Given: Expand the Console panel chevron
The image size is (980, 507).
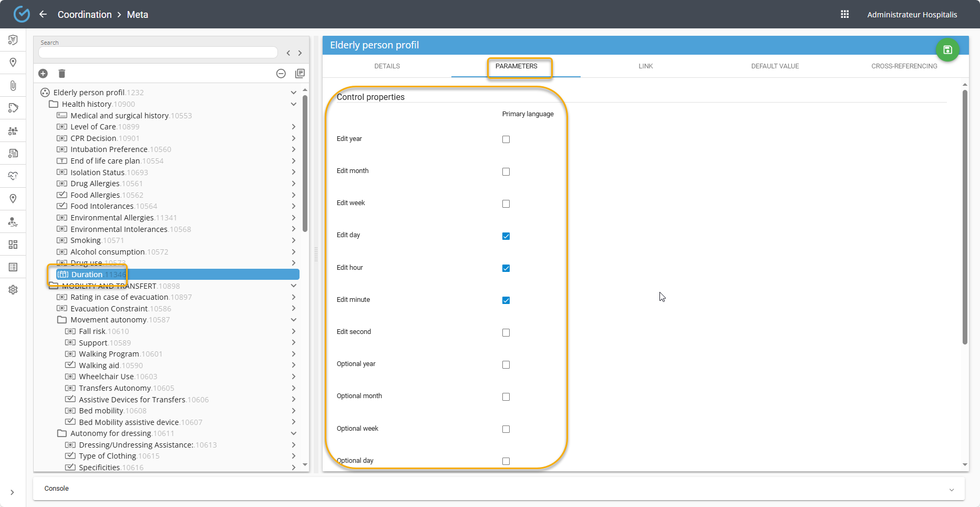Looking at the screenshot, I should point(951,489).
